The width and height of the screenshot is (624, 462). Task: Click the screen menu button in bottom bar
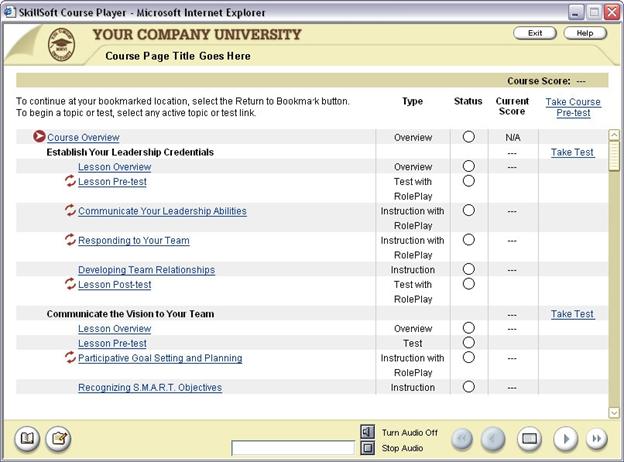pos(529,439)
